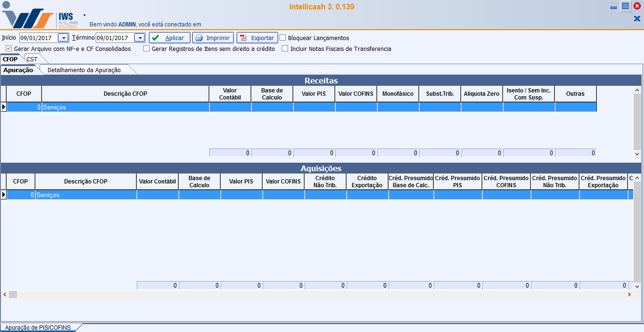Select the Apuração sub-tab
Image resolution: width=644 pixels, height=332 pixels.
point(18,70)
